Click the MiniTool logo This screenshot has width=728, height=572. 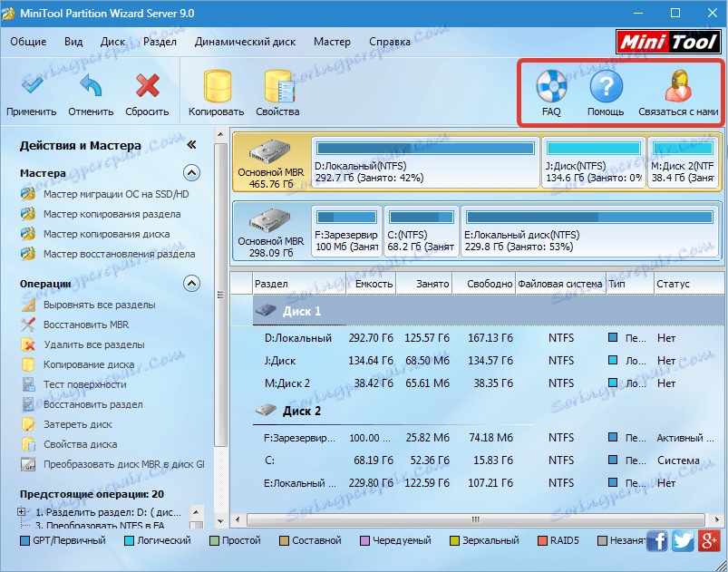pyautogui.click(x=668, y=43)
